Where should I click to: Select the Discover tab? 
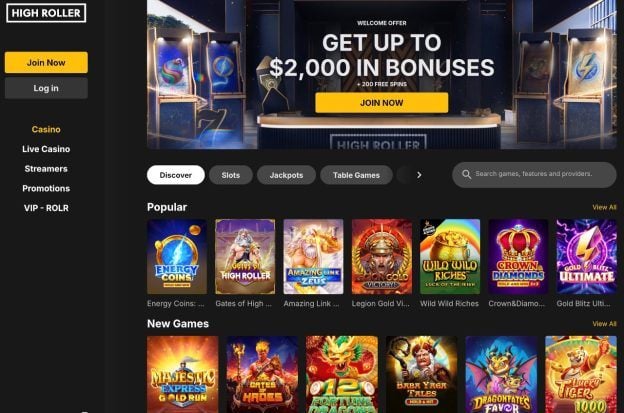pos(176,175)
